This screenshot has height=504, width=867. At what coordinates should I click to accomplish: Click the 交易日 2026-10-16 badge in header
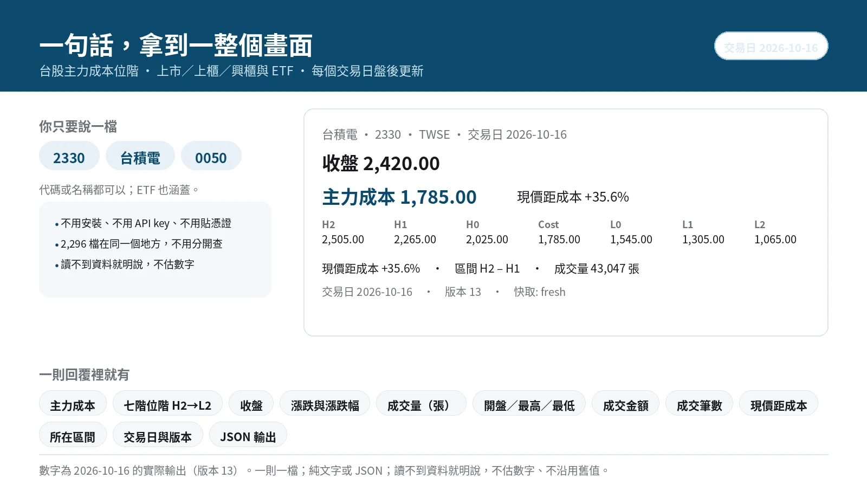(771, 46)
